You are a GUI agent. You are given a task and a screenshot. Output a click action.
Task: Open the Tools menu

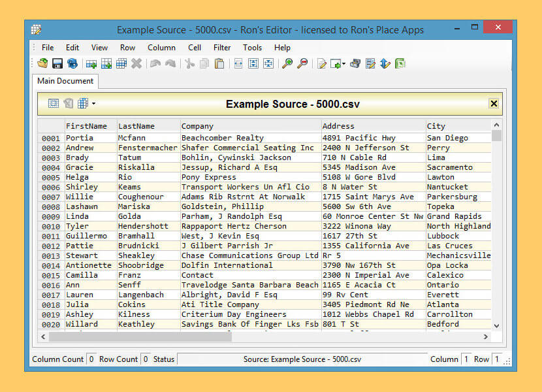[x=252, y=48]
